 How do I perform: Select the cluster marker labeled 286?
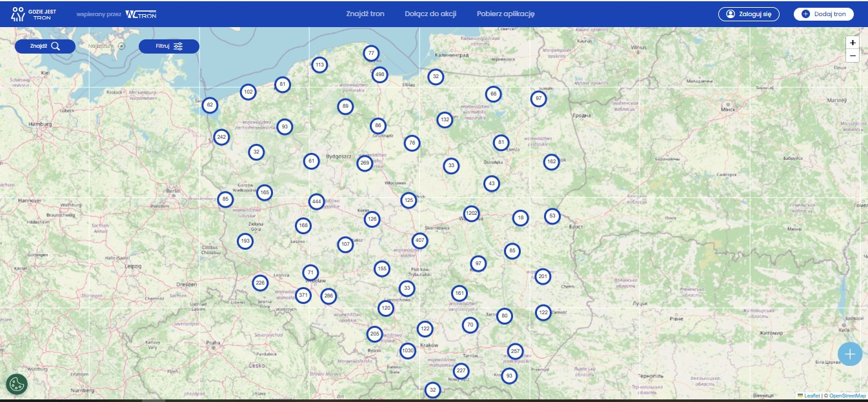328,296
